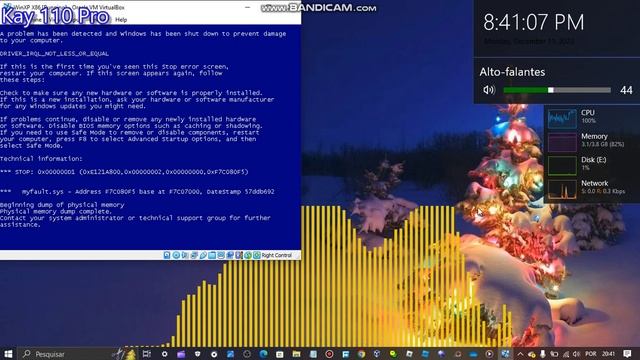Click the VirtualBox display indicator icon
640x360 pixels.
pyautogui.click(x=221, y=255)
